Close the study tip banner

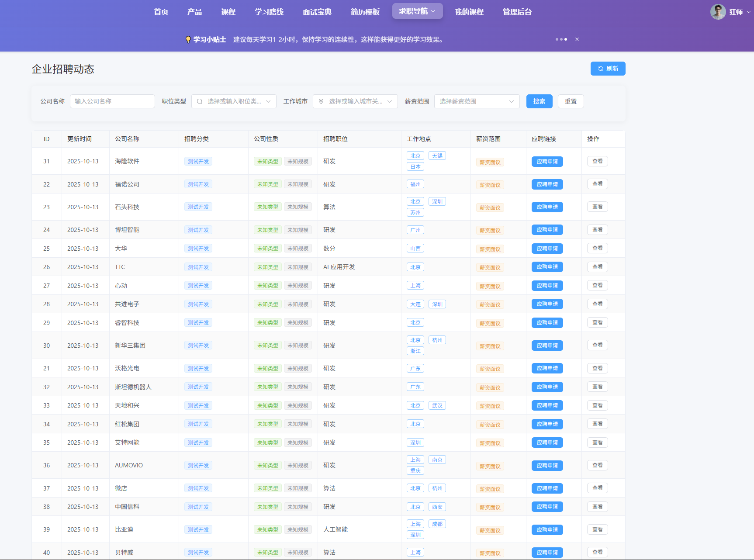coord(577,39)
